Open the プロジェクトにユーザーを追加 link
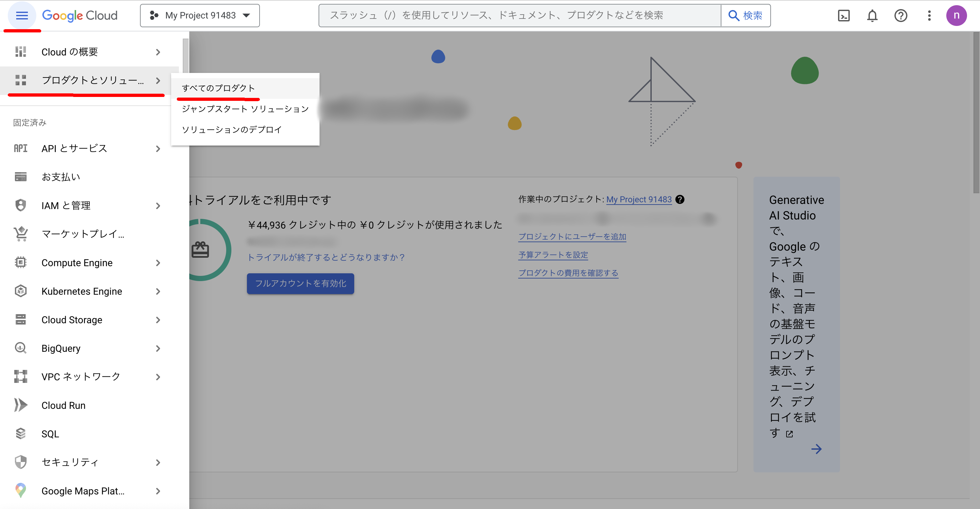The width and height of the screenshot is (980, 509). click(x=572, y=236)
